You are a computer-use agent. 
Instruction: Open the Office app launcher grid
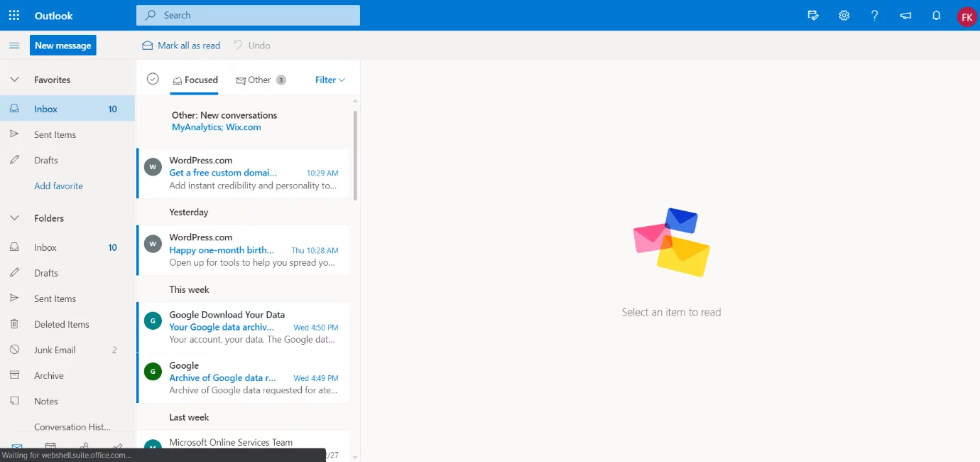(x=14, y=15)
